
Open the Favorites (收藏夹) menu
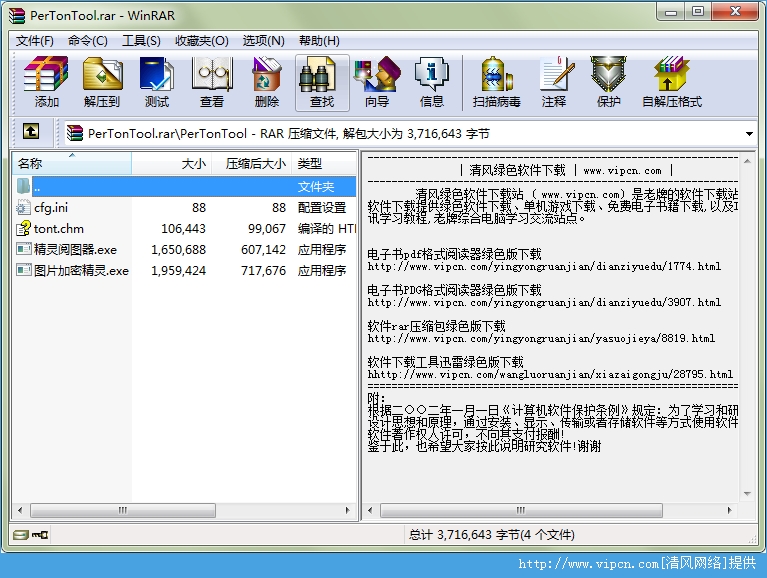pyautogui.click(x=202, y=41)
